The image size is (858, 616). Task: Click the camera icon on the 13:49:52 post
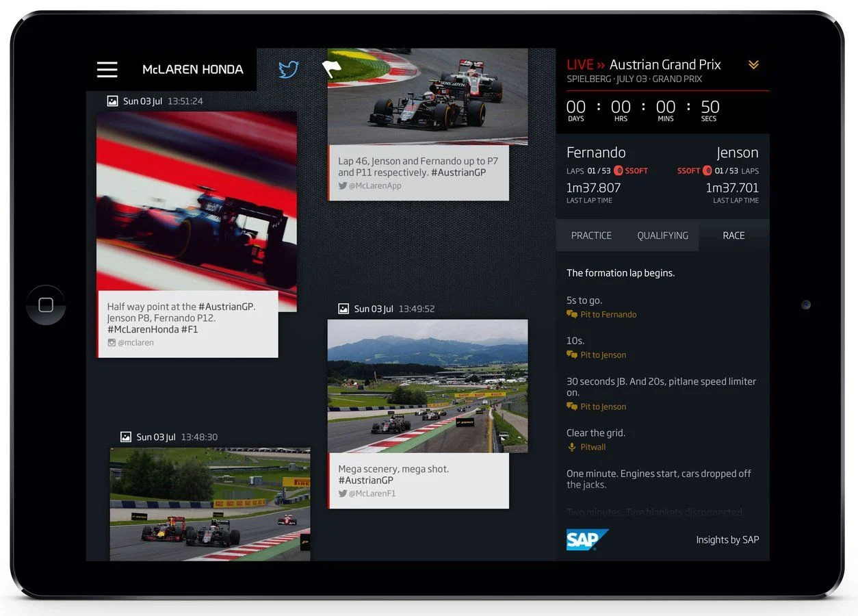(343, 309)
